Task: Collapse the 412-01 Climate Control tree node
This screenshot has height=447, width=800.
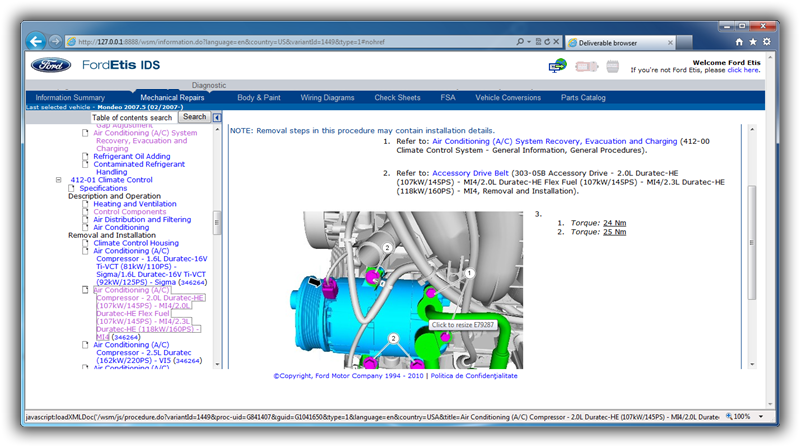Action: coord(59,180)
